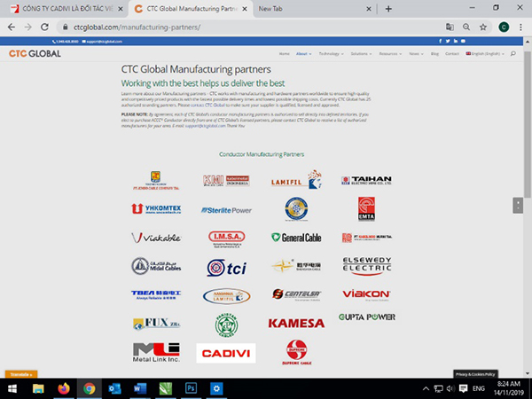Open the Chrome three-dot menu
The width and height of the screenshot is (532, 399).
(x=520, y=27)
